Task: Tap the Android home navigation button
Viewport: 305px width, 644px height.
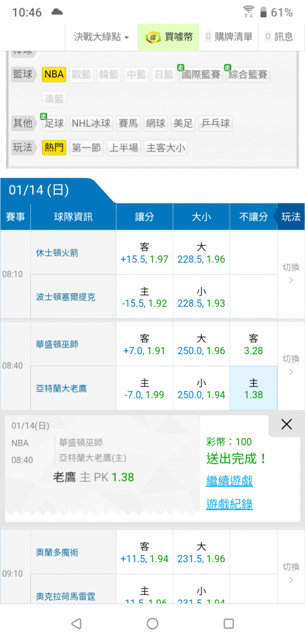Action: [x=152, y=624]
